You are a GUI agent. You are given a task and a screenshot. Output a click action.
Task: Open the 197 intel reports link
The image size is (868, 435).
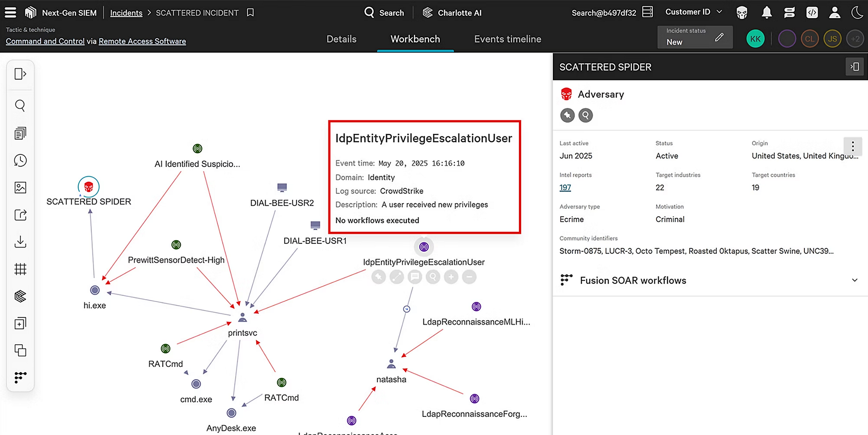[x=565, y=187]
